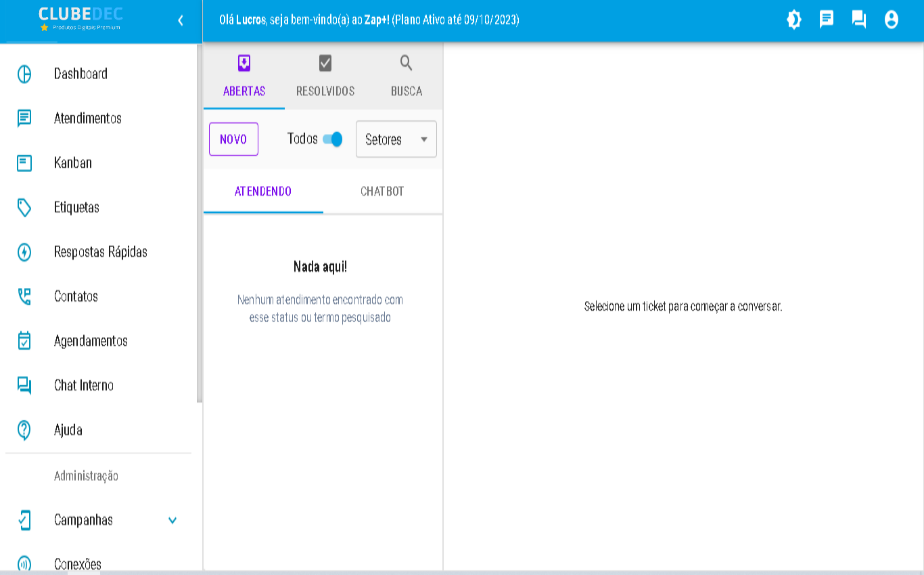Open the user account profile icon

892,20
